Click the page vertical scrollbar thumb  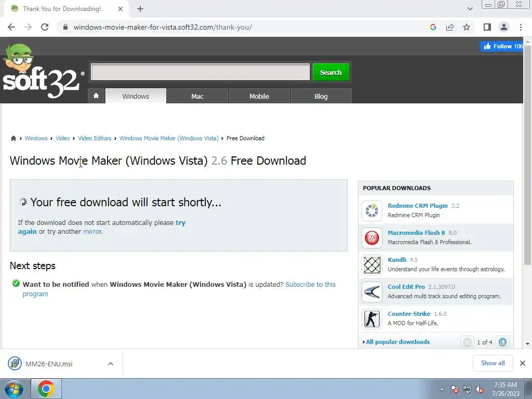pos(527,156)
